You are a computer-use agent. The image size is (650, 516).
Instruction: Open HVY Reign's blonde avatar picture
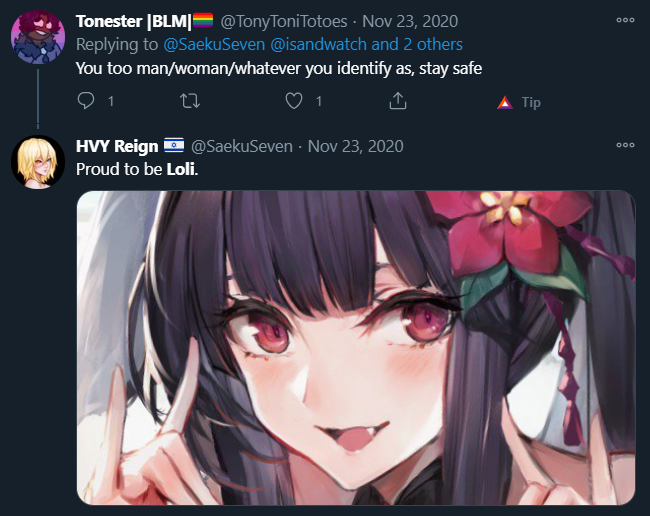click(38, 162)
